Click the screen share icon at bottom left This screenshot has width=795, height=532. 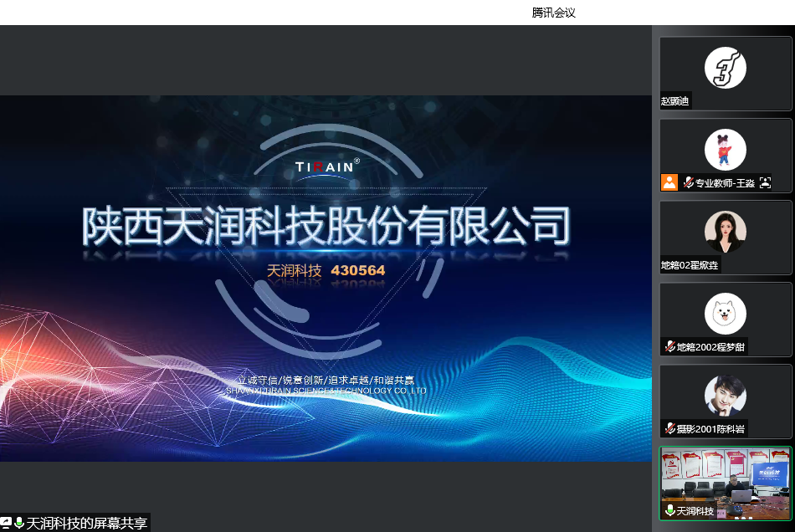click(x=6, y=523)
